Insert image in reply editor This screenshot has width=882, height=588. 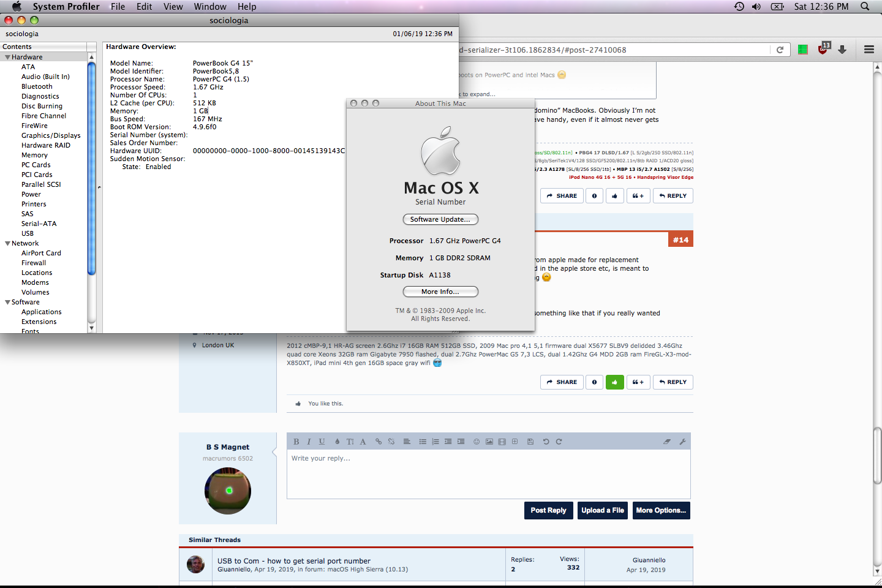click(489, 442)
